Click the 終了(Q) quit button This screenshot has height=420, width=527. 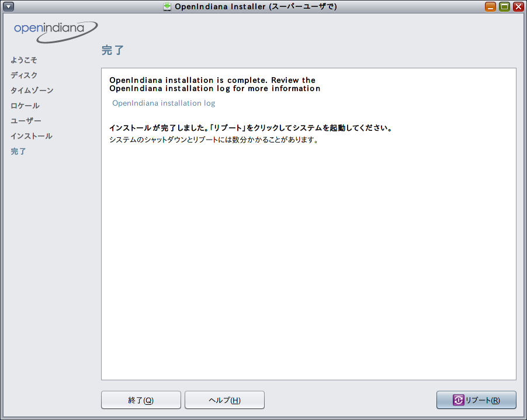[141, 400]
